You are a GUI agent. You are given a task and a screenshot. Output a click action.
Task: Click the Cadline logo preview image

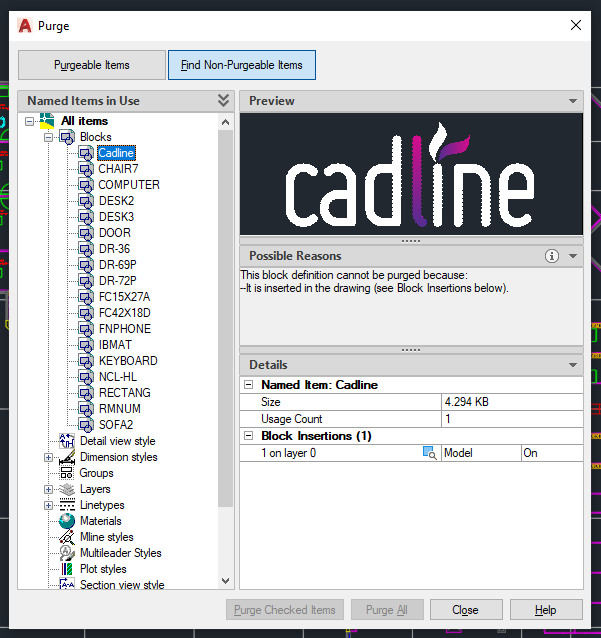[411, 174]
